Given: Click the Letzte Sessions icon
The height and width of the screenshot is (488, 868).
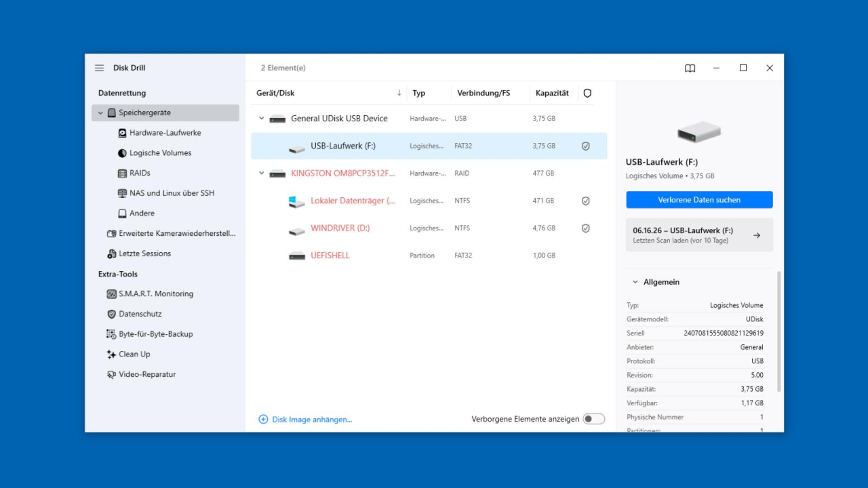Looking at the screenshot, I should point(112,253).
